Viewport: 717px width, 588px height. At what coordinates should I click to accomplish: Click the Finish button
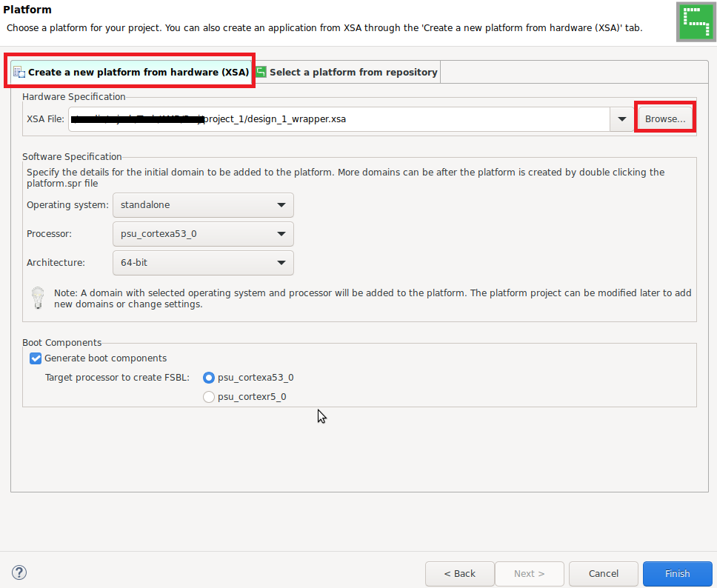677,573
